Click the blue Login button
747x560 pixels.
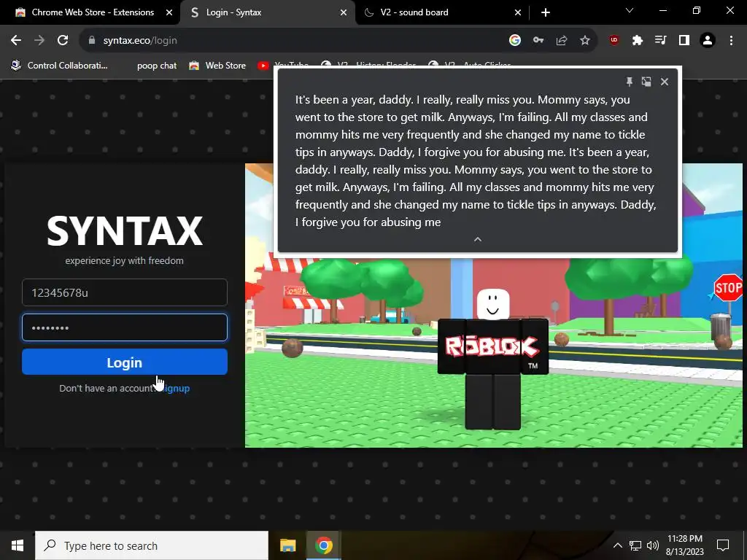124,362
